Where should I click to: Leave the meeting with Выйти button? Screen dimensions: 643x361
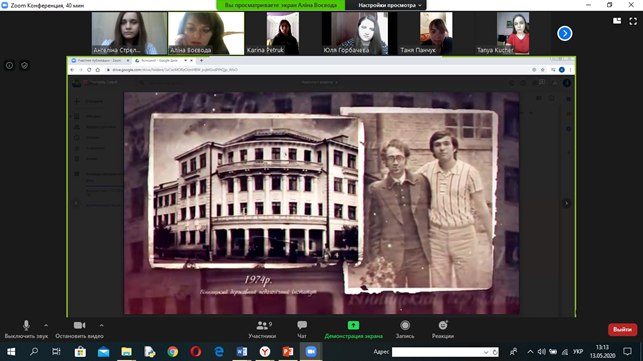(x=622, y=329)
